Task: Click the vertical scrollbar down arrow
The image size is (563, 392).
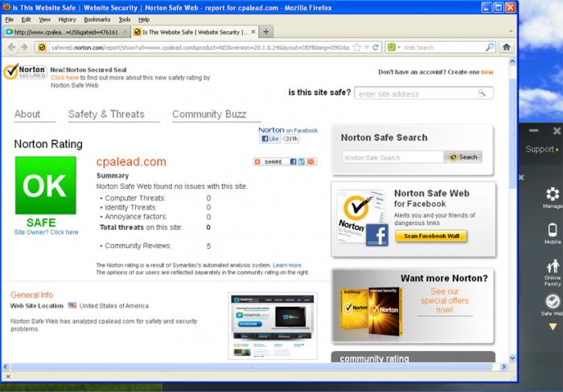Action: tap(512, 357)
